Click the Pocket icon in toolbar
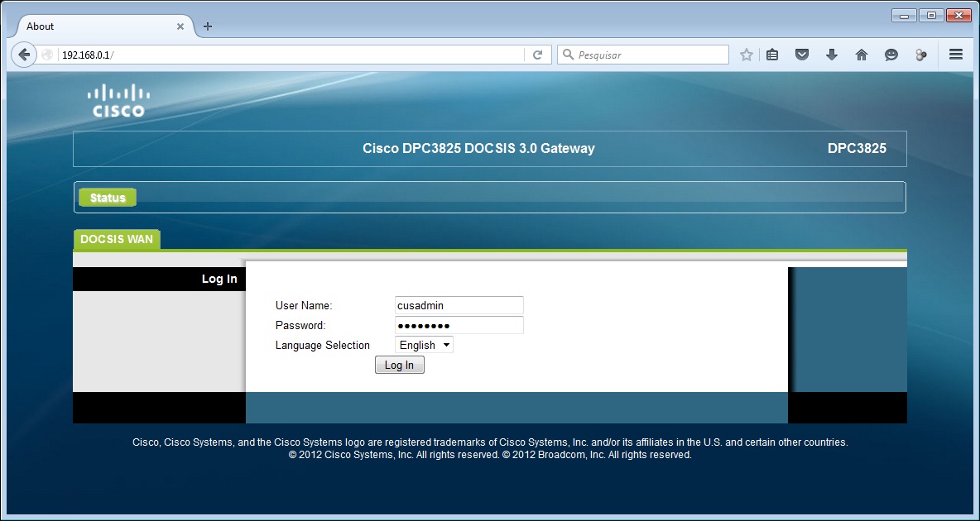Viewport: 980px width, 521px height. point(801,55)
